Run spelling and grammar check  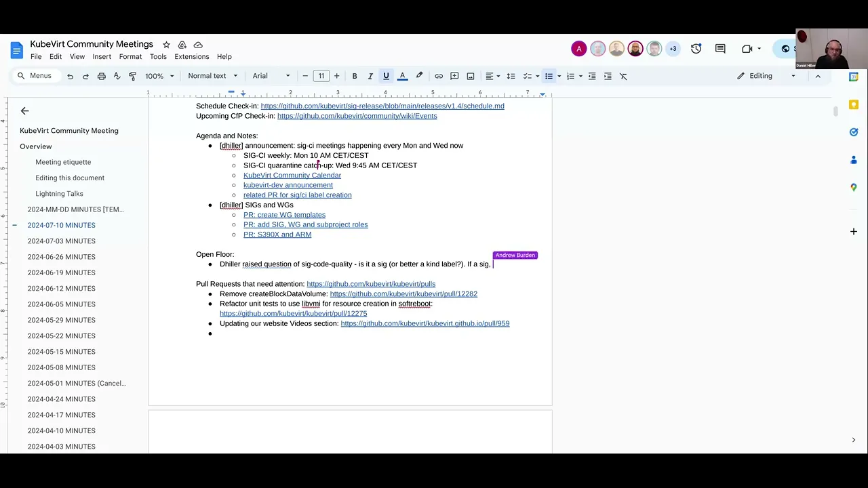[x=117, y=76]
